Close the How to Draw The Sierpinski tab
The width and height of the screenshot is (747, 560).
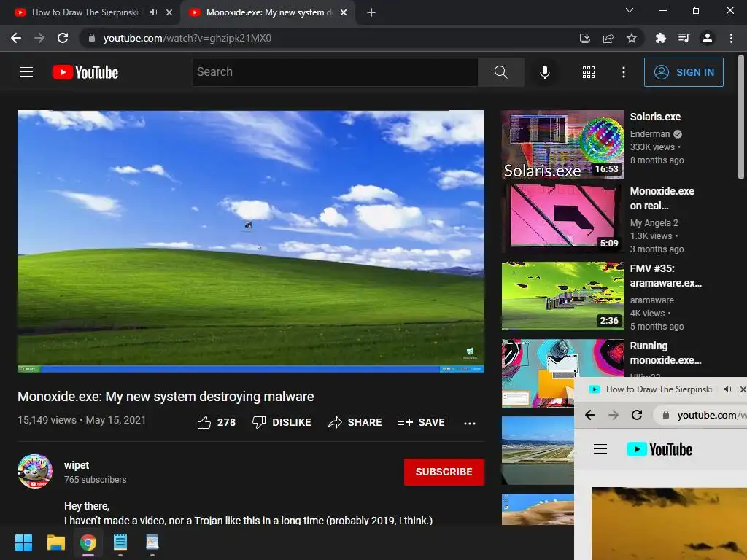pos(169,12)
